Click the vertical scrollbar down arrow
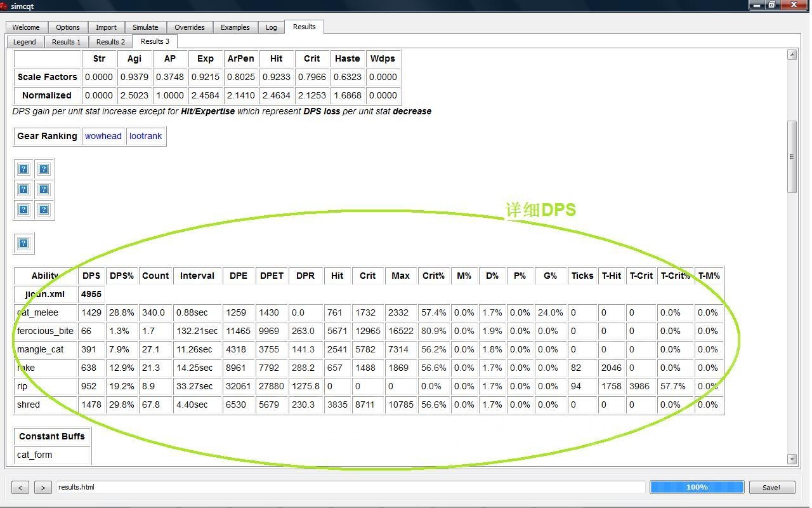The width and height of the screenshot is (812, 508). 792,458
